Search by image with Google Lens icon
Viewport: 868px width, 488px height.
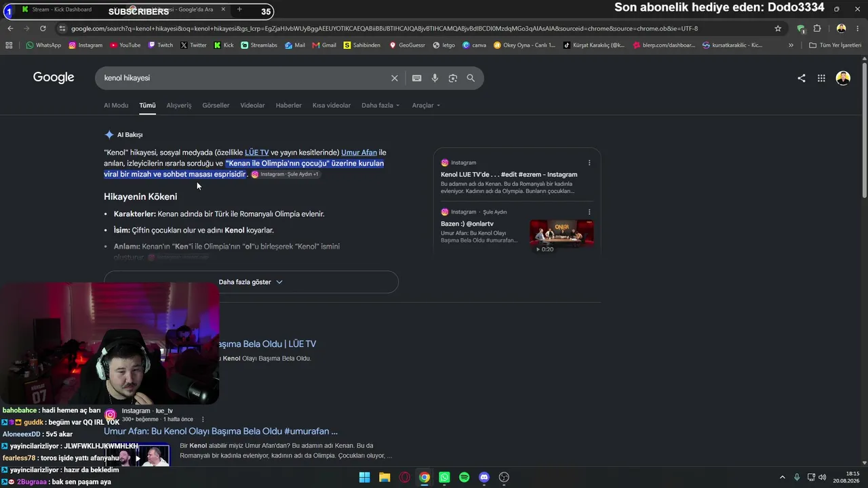(x=453, y=78)
